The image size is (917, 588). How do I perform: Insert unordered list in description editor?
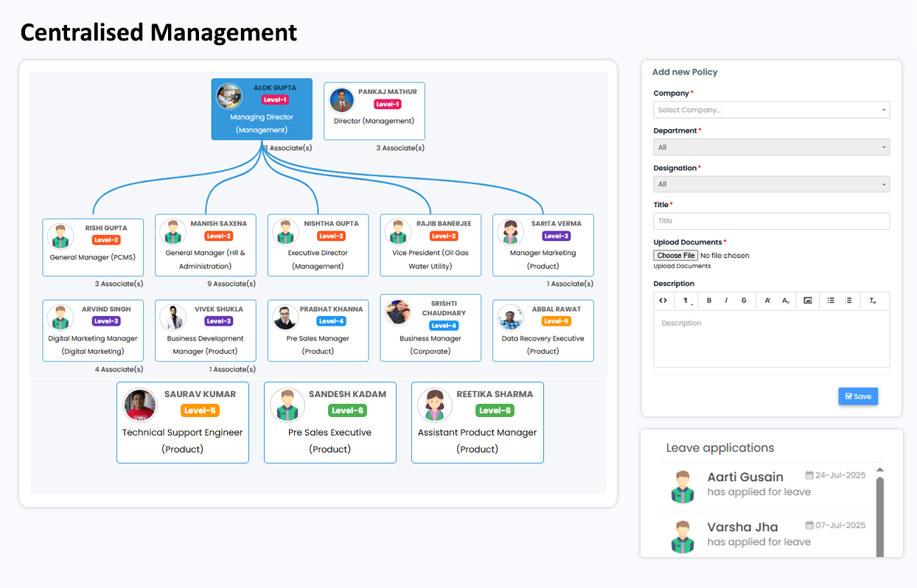[831, 301]
